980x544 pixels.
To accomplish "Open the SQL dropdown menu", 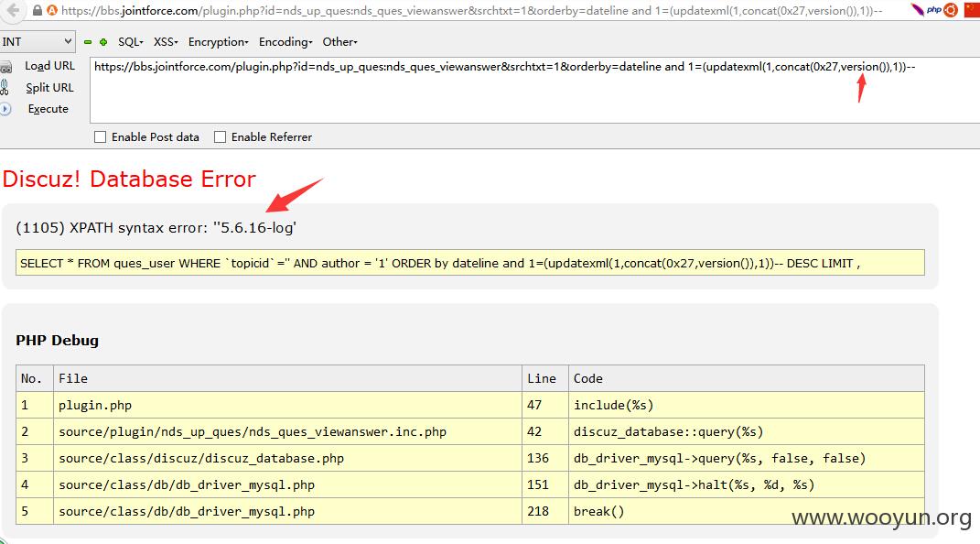I will 131,42.
